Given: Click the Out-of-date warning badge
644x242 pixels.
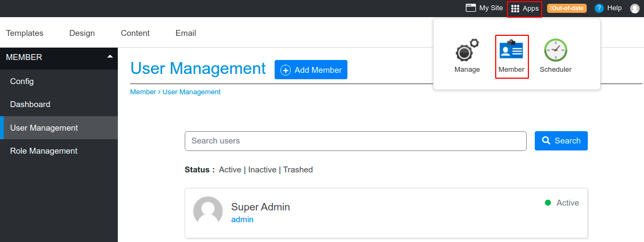Looking at the screenshot, I should coord(566,8).
